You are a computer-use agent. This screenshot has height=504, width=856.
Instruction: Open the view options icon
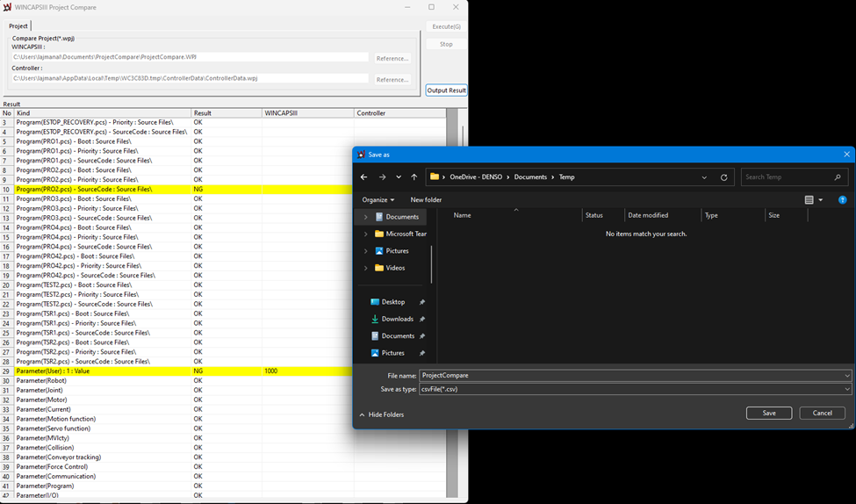809,200
